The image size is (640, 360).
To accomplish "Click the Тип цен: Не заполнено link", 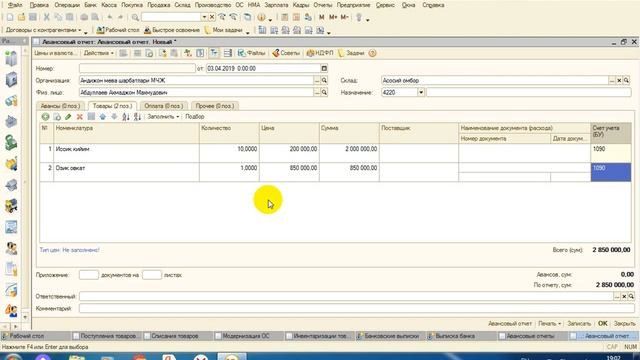I will pyautogui.click(x=69, y=250).
